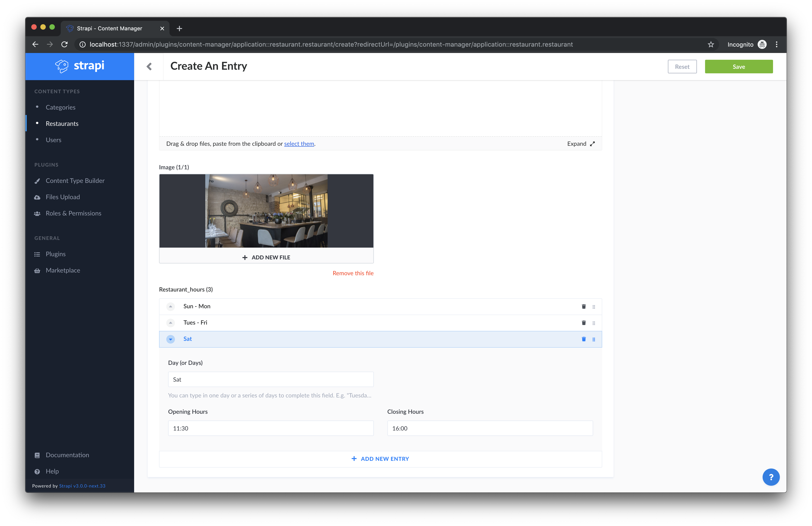The width and height of the screenshot is (812, 526).
Task: Open Categories content type
Action: click(x=60, y=107)
